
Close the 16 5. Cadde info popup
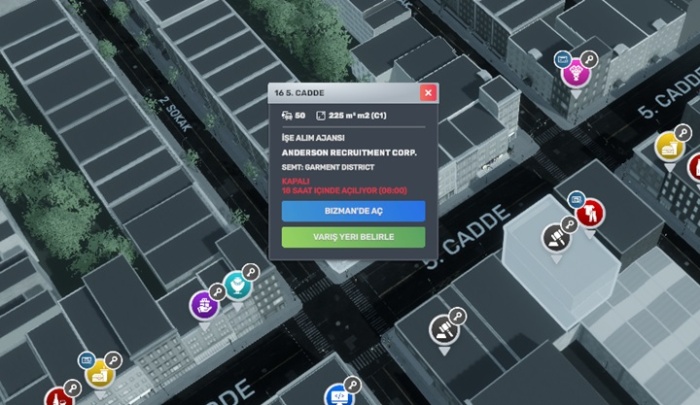click(428, 93)
